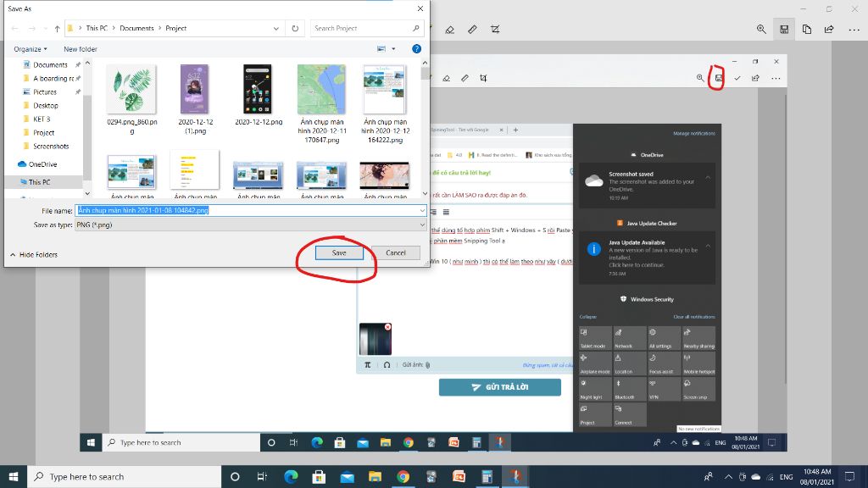The width and height of the screenshot is (868, 488).
Task: Select A boarding folder in navigation pane
Action: point(53,79)
